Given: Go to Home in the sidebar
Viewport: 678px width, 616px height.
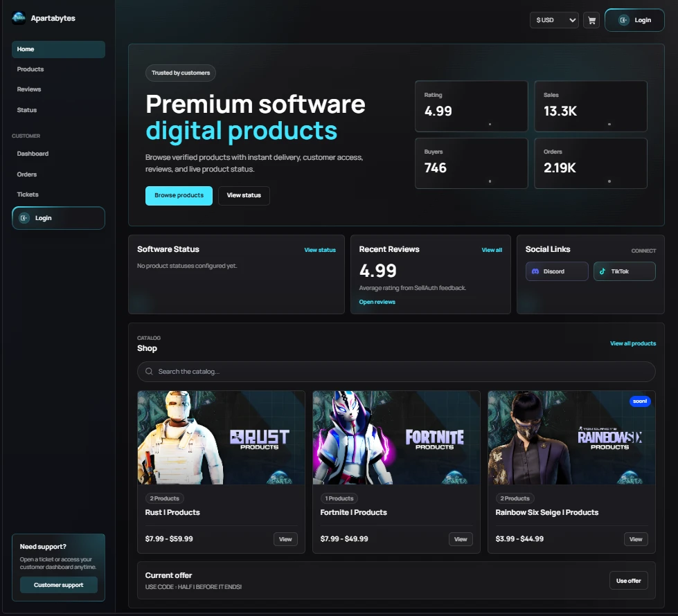Looking at the screenshot, I should point(58,49).
